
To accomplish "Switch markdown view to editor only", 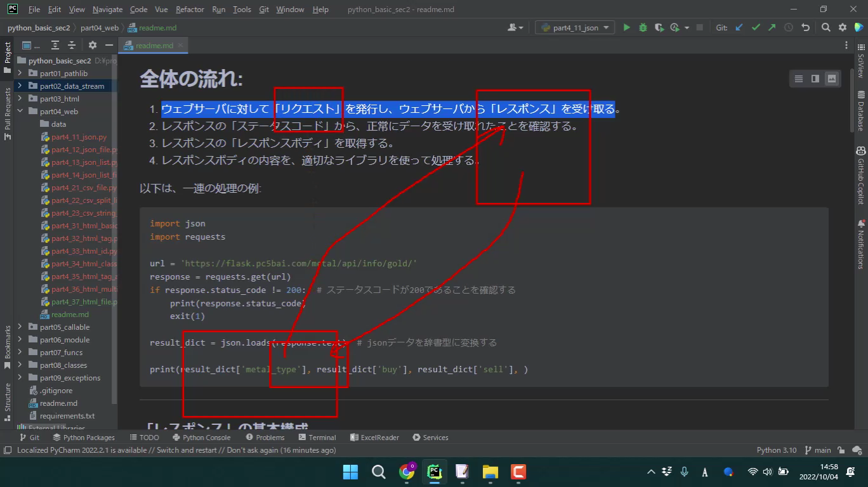I will coord(798,79).
